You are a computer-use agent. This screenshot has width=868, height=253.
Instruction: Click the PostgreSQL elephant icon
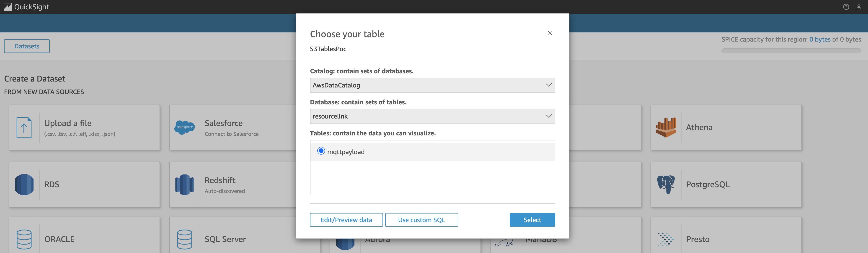point(666,184)
